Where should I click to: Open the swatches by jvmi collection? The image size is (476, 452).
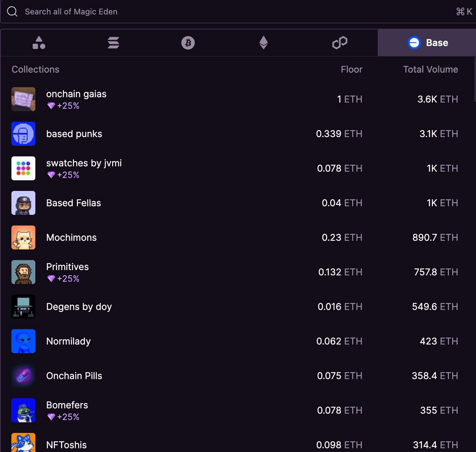84,163
